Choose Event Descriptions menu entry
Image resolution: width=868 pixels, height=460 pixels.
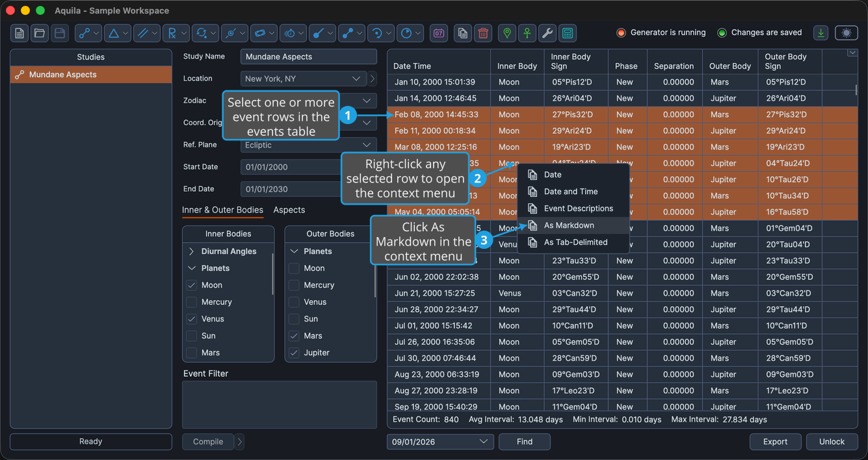tap(574, 209)
